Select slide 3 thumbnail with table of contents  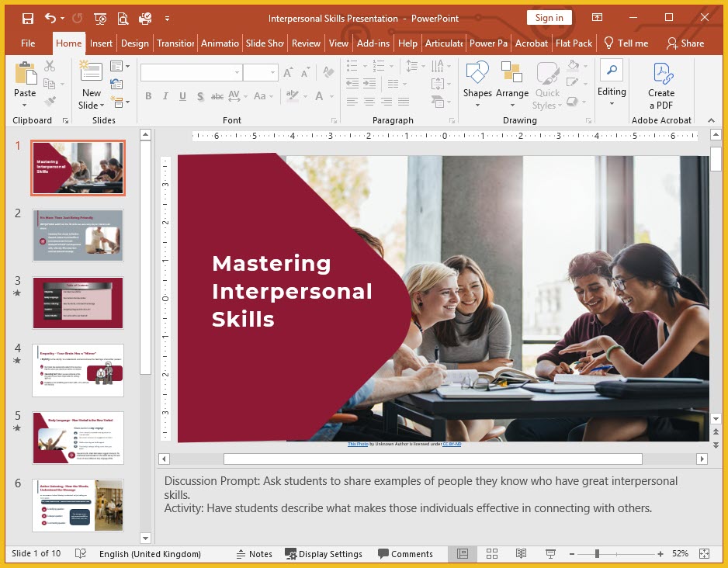[78, 303]
